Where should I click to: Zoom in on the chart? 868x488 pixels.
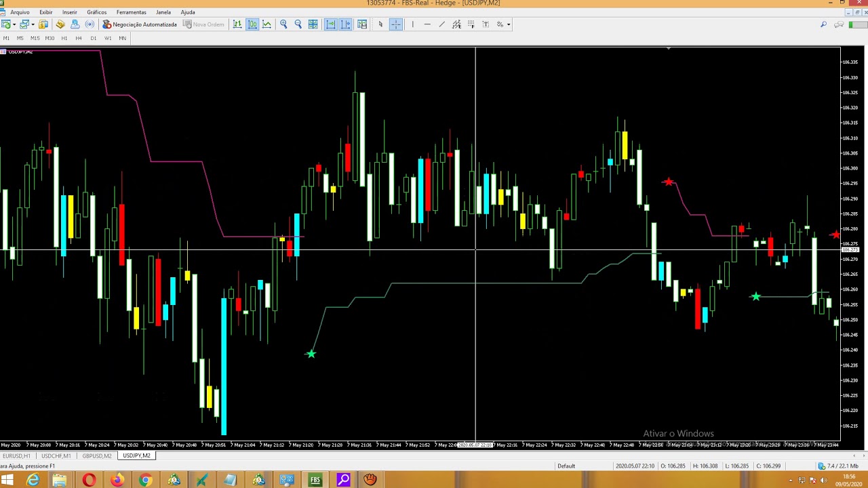tap(283, 24)
